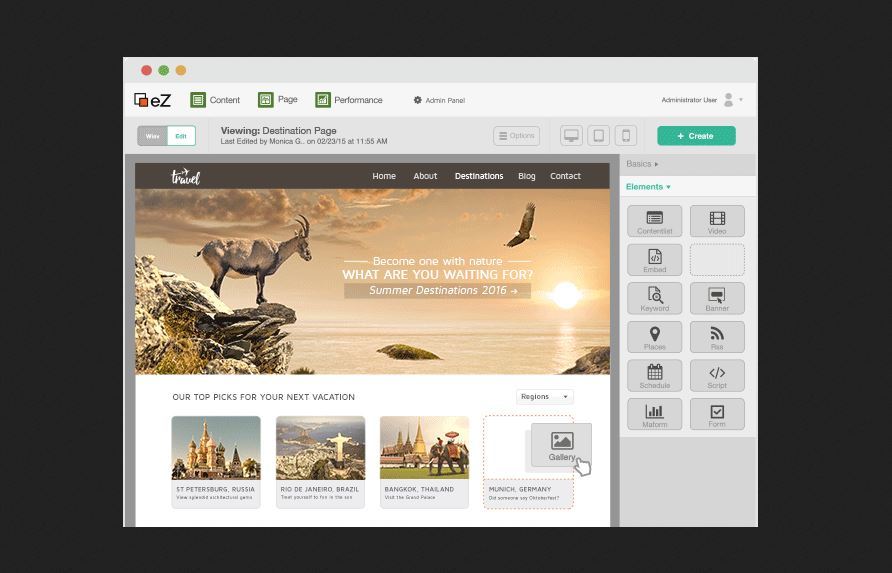This screenshot has width=892, height=573.
Task: Open the Admin Panel link
Action: tap(439, 100)
